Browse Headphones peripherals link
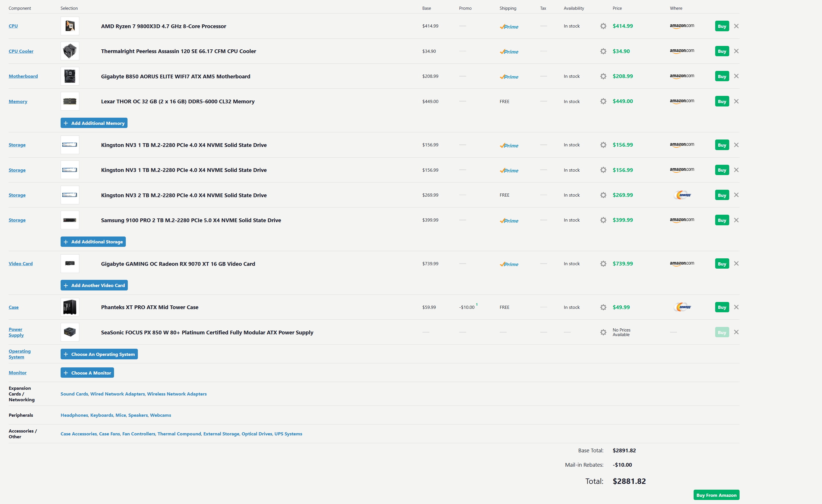 click(74, 415)
